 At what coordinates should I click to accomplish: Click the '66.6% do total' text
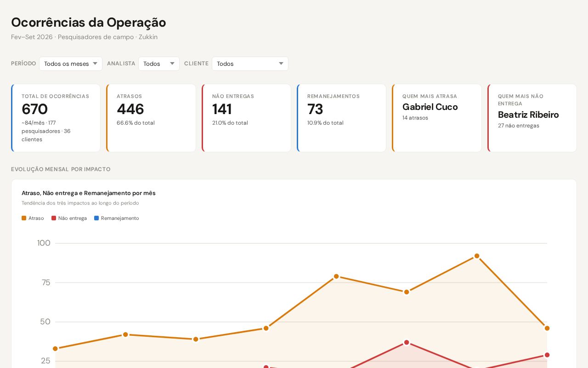(x=136, y=123)
